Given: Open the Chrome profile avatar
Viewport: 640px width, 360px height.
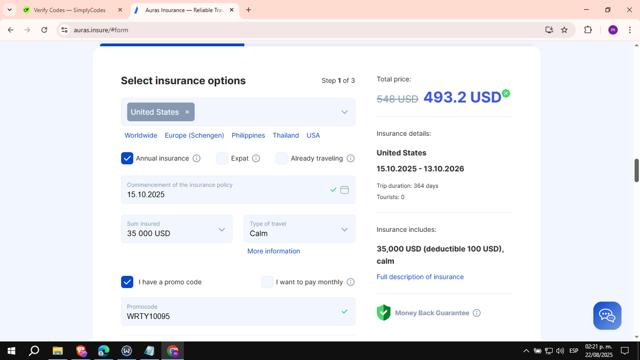Looking at the screenshot, I should (x=613, y=30).
